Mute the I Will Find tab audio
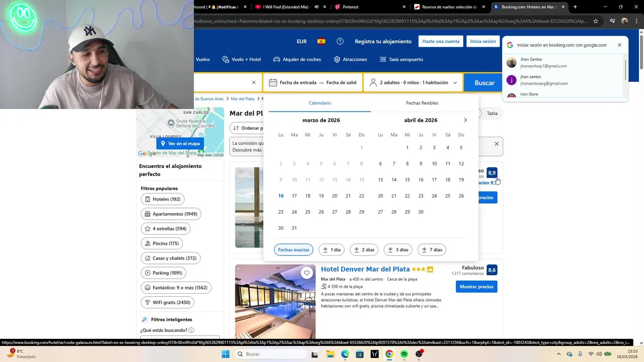The height and width of the screenshot is (362, 644). (316, 7)
